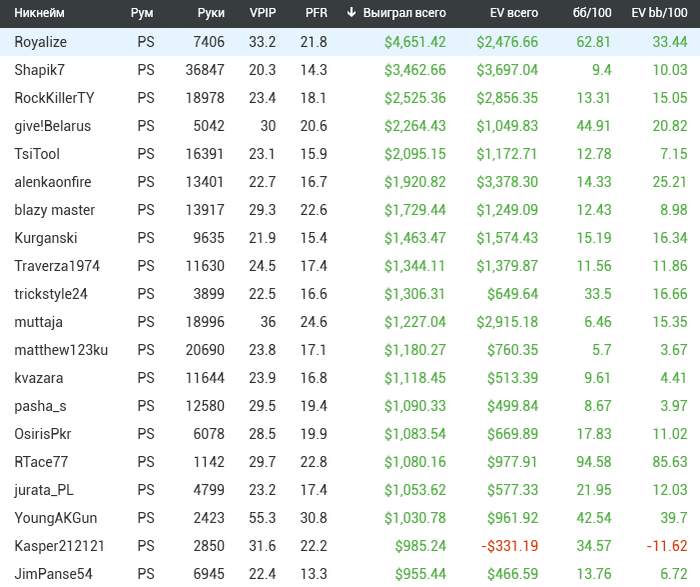Select player JimPanse54
The width and height of the screenshot is (700, 587).
pyautogui.click(x=54, y=574)
